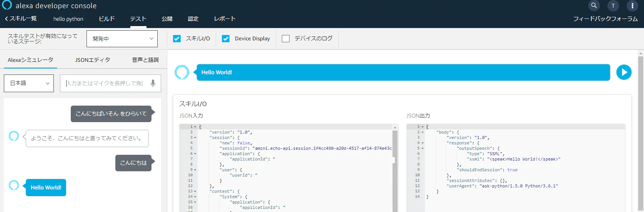The height and width of the screenshot is (212, 644).
Task: Click the JSON入力 vertical scrollbar thumb
Action: (x=395, y=171)
